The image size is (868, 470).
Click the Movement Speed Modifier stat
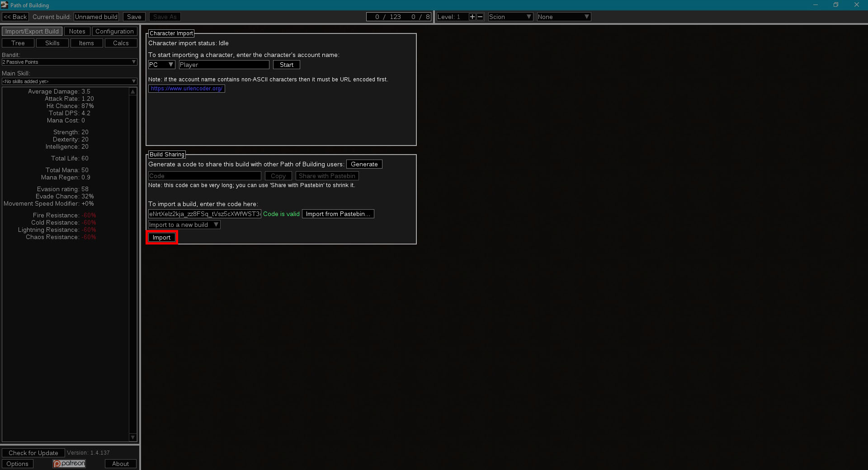[49, 203]
